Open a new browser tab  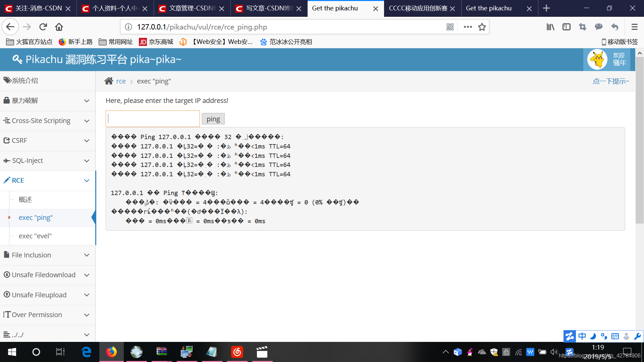[546, 8]
